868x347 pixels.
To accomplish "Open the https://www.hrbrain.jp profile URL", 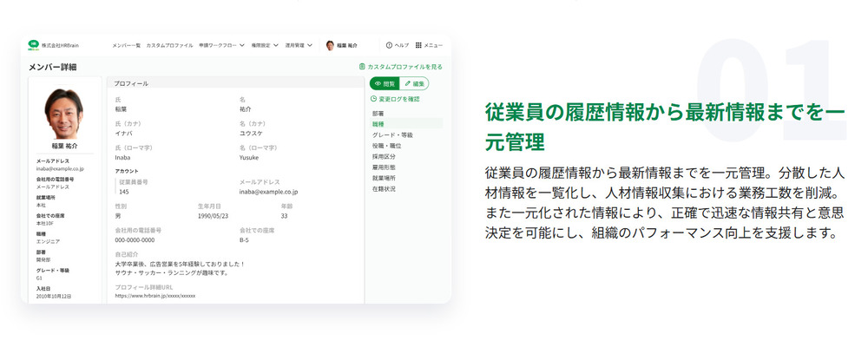I will tap(155, 296).
